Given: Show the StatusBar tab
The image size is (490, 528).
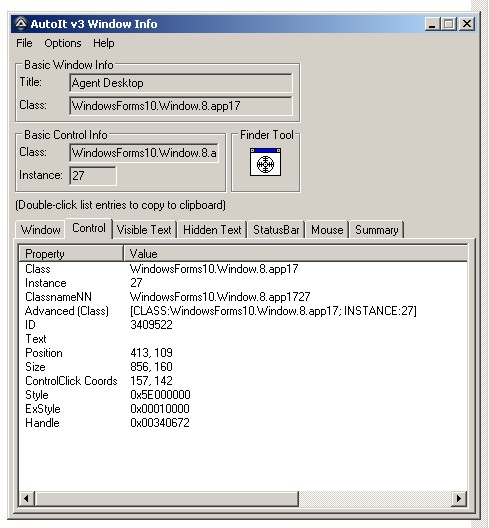Looking at the screenshot, I should pos(276,230).
